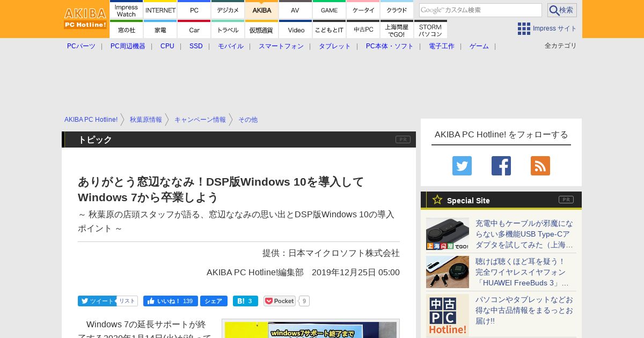644x338 pixels.
Task: Open Windows 7 support article image
Action: pos(311,329)
